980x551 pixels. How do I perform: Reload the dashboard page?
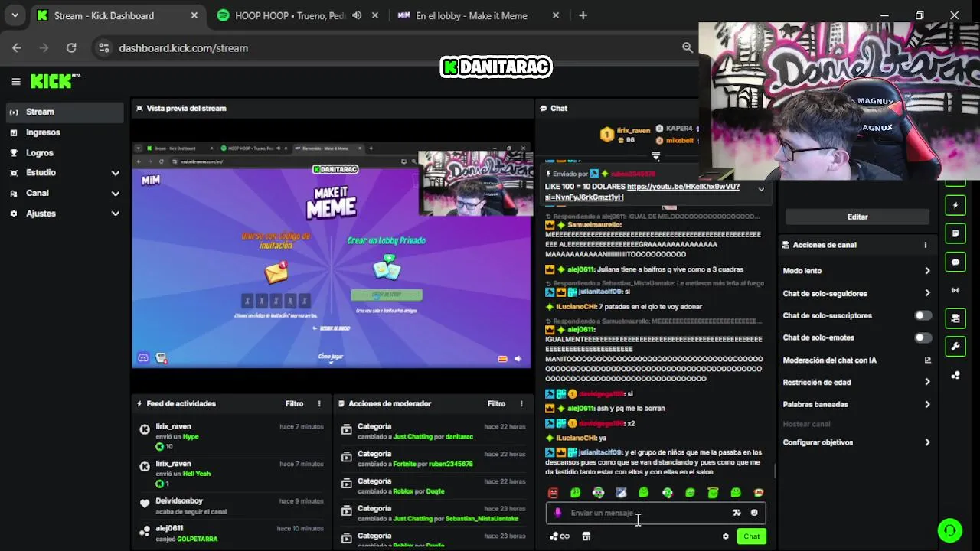tap(71, 47)
